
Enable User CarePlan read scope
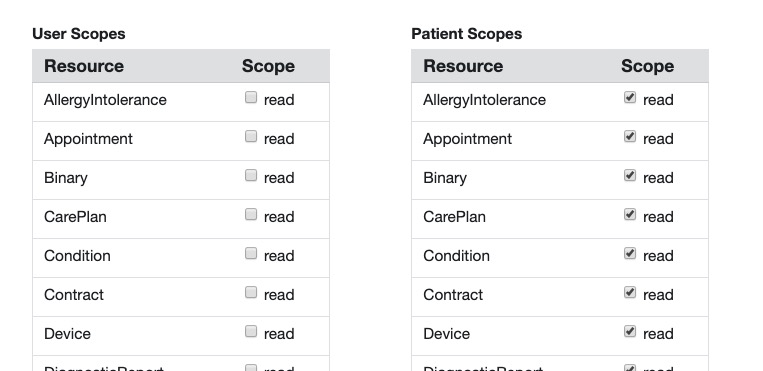[251, 214]
